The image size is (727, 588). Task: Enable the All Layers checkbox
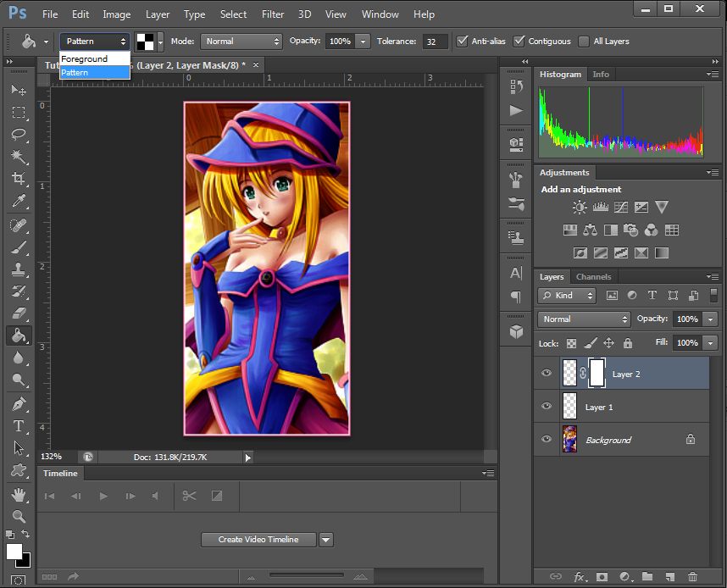584,42
